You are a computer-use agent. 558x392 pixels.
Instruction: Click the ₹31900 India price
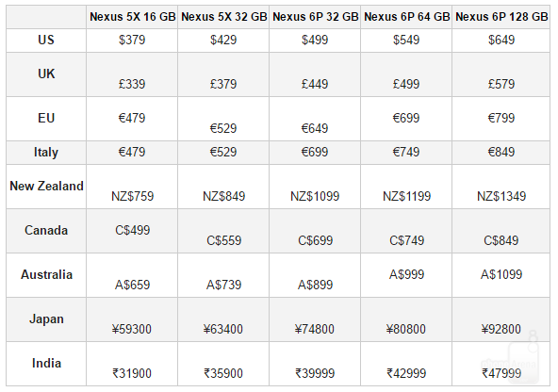132,373
